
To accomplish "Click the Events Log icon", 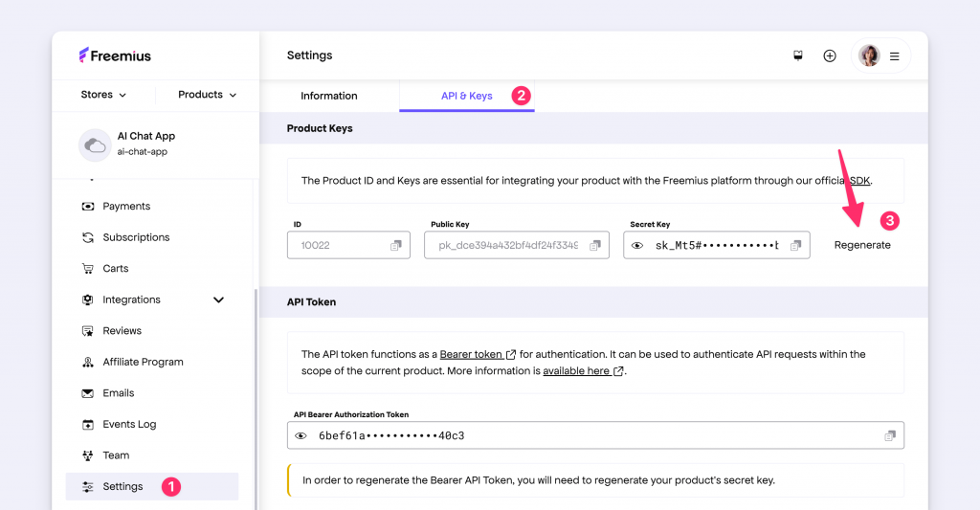I will pyautogui.click(x=88, y=425).
